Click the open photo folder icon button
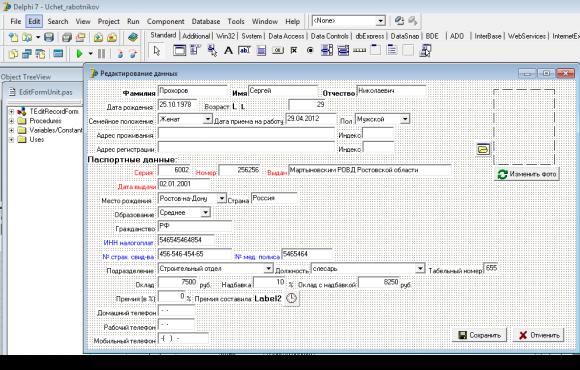This screenshot has width=580, height=370. click(x=483, y=149)
